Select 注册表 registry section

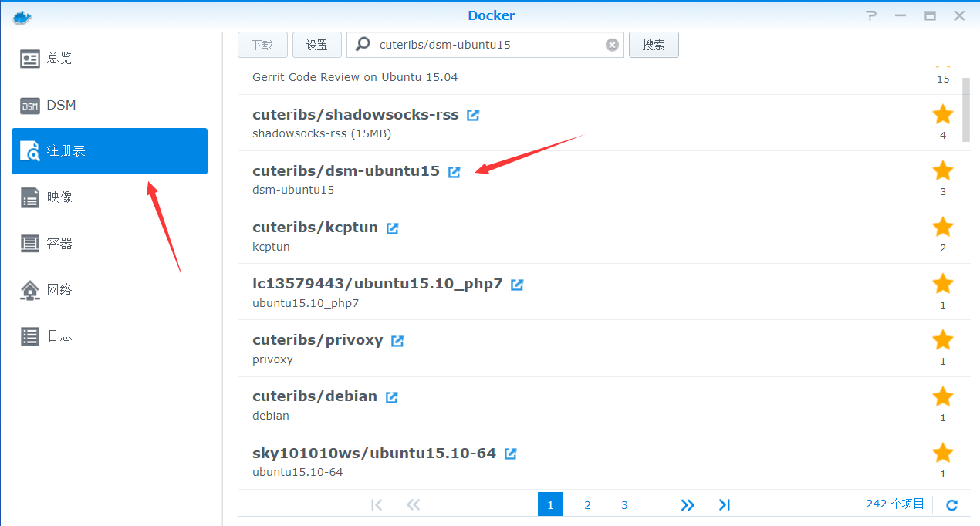(x=110, y=151)
